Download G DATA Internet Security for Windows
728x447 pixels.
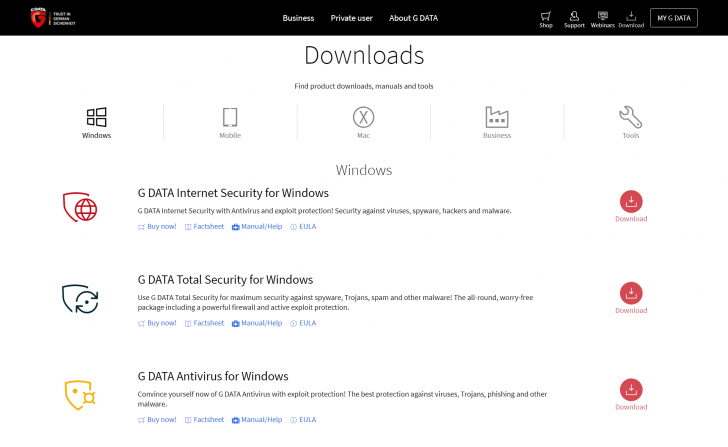point(631,207)
